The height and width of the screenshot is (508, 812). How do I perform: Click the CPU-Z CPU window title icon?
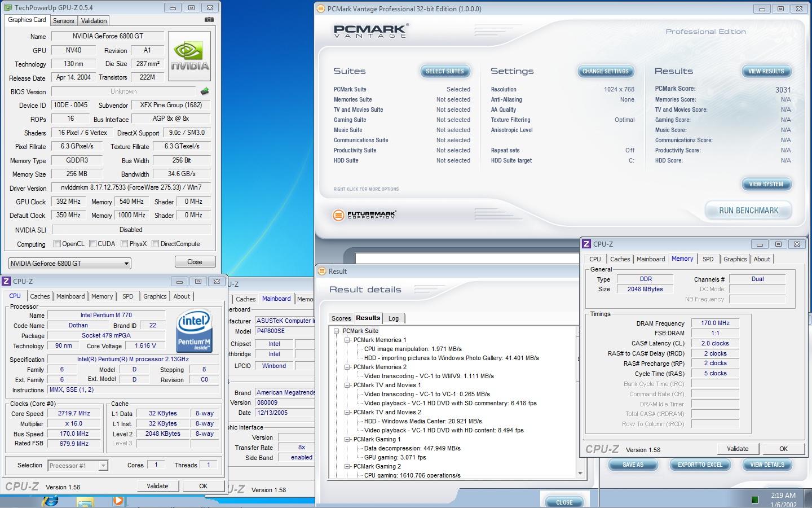(x=6, y=281)
